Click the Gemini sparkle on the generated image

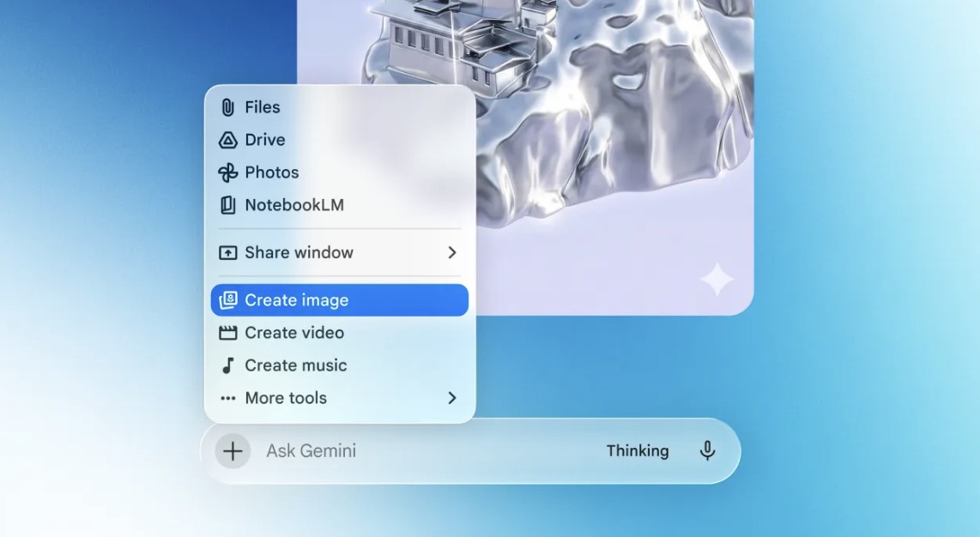(x=717, y=279)
